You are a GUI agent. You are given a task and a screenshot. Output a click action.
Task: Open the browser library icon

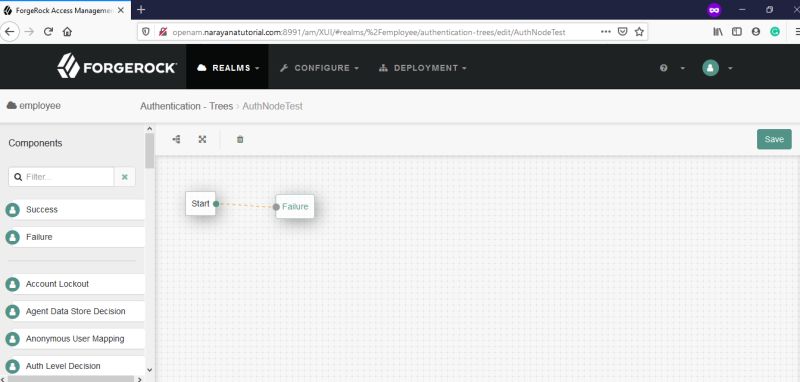tap(718, 32)
